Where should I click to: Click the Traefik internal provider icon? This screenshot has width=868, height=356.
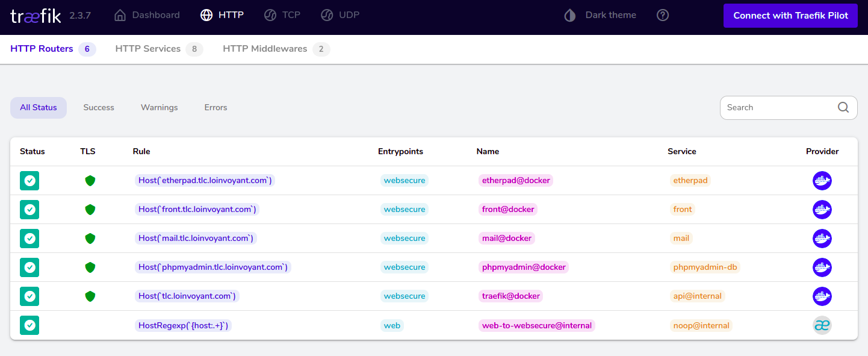(822, 325)
